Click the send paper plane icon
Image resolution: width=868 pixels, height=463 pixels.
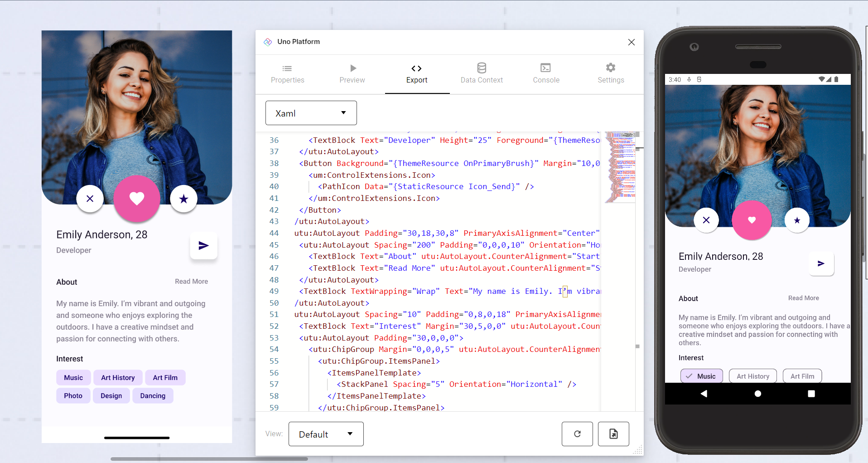[203, 246]
